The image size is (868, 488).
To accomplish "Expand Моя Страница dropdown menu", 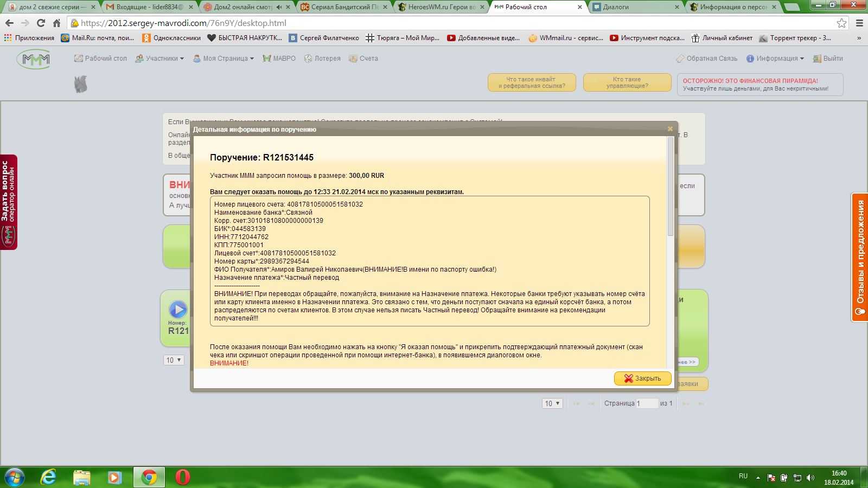I will 224,59.
